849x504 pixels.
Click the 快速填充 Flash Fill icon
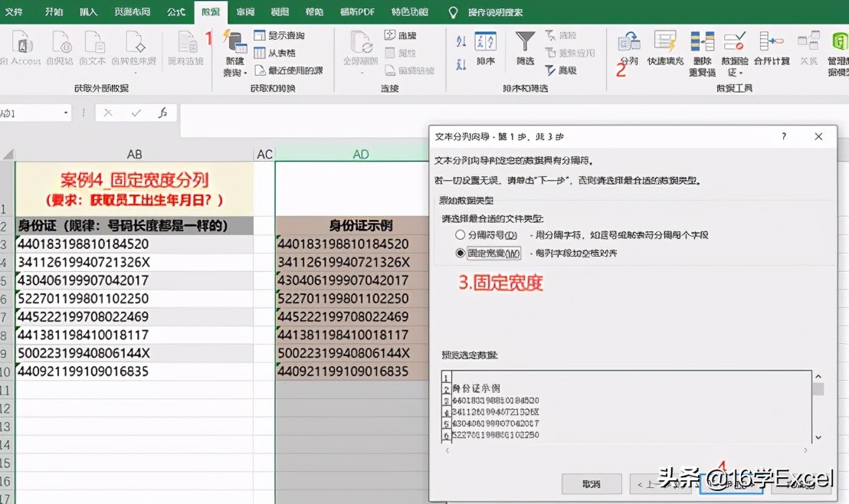pos(665,41)
